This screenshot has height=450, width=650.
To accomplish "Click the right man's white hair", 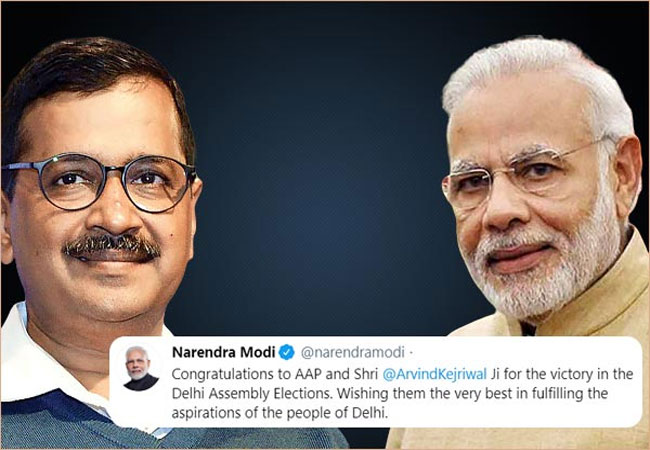I will [539, 79].
